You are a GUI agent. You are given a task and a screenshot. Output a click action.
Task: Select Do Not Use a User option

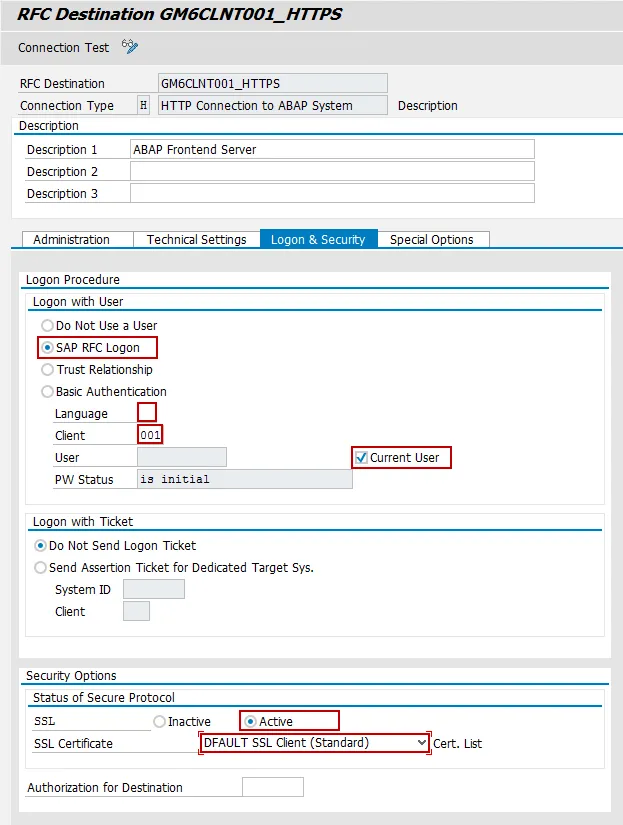point(48,326)
